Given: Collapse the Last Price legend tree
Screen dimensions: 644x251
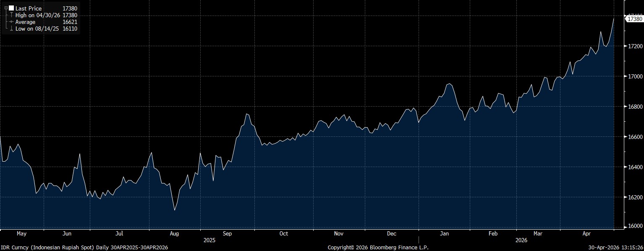Looking at the screenshot, I should pyautogui.click(x=6, y=8).
